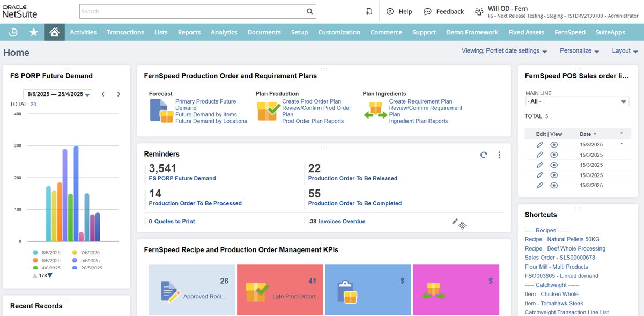The height and width of the screenshot is (316, 644).
Task: Open the Analytics menu
Action: point(224,32)
